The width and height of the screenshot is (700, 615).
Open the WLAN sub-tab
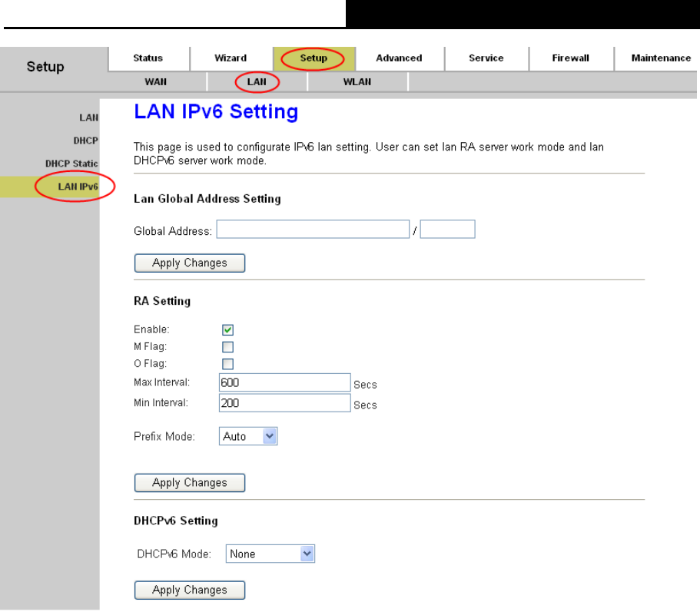pyautogui.click(x=357, y=82)
